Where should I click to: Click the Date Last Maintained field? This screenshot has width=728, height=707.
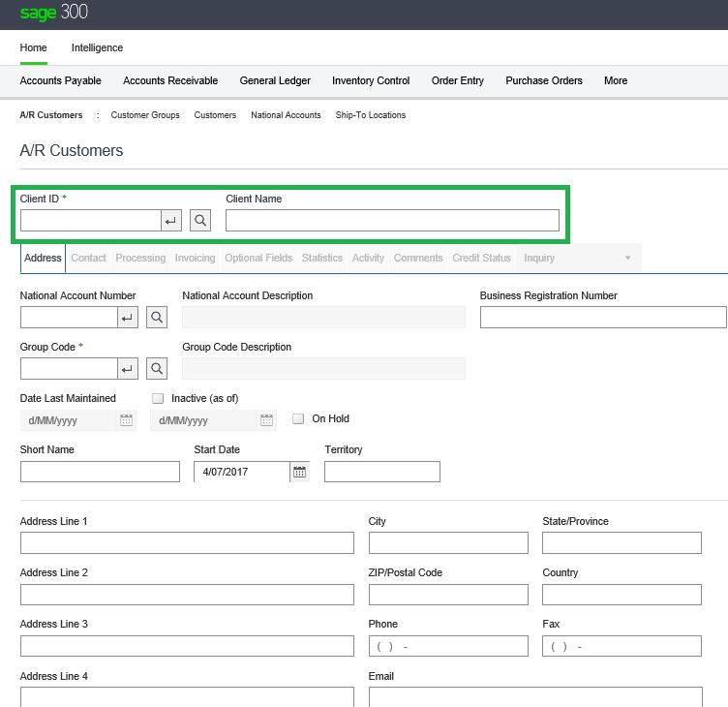(x=68, y=420)
